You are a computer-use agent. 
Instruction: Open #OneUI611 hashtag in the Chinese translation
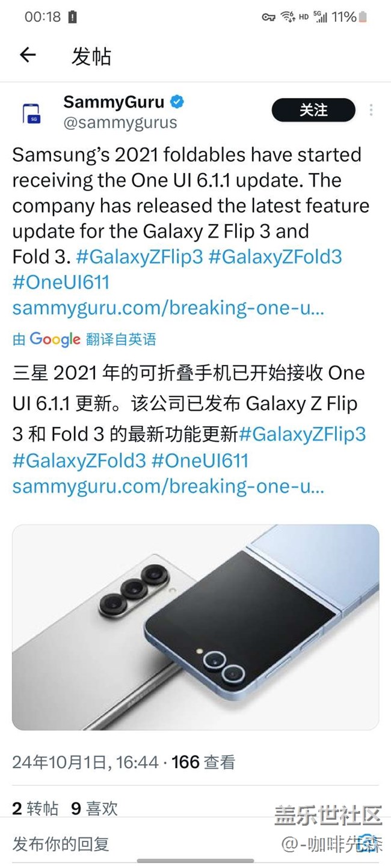point(200,460)
